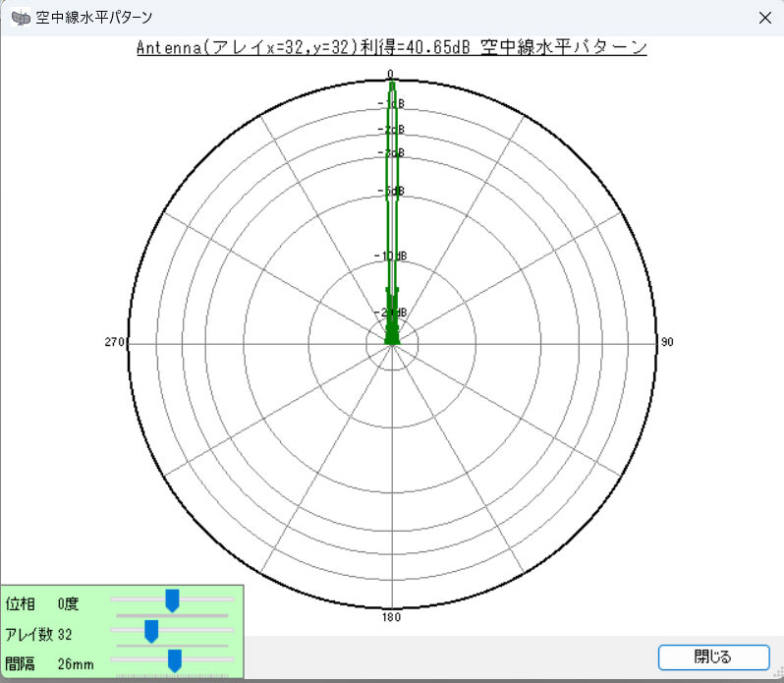Click the 間隔 26mm value label
Image resolution: width=784 pixels, height=683 pixels.
pyautogui.click(x=76, y=664)
